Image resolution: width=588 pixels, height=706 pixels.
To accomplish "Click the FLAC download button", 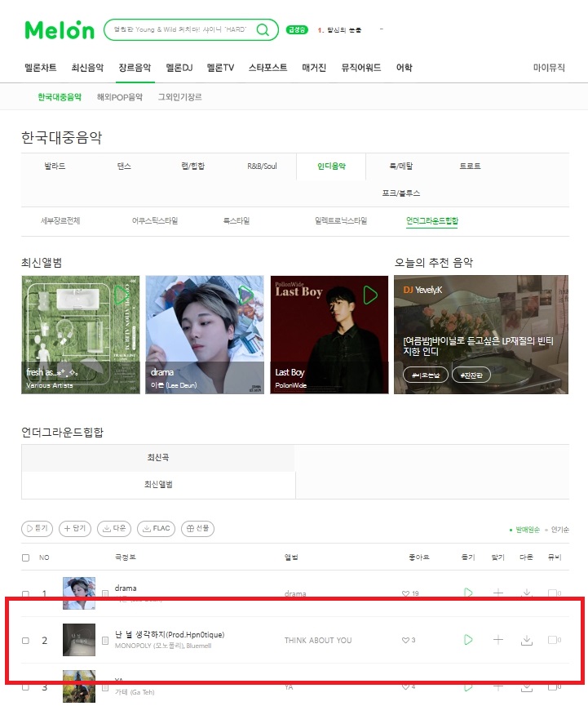I will (157, 528).
